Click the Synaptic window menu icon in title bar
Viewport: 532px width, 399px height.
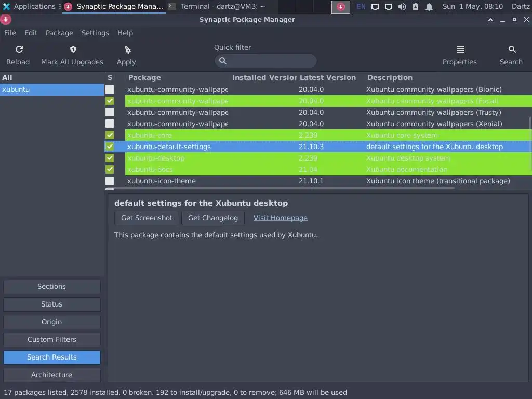[x=6, y=19]
